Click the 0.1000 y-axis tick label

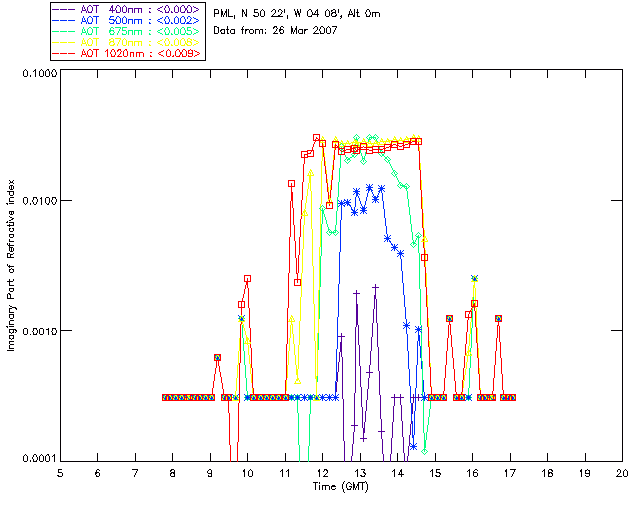[x=39, y=73]
